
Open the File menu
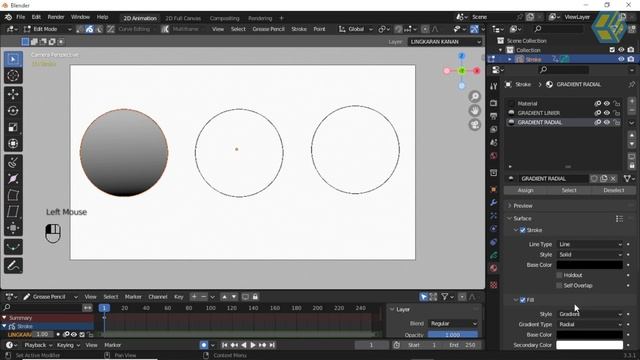(20, 17)
